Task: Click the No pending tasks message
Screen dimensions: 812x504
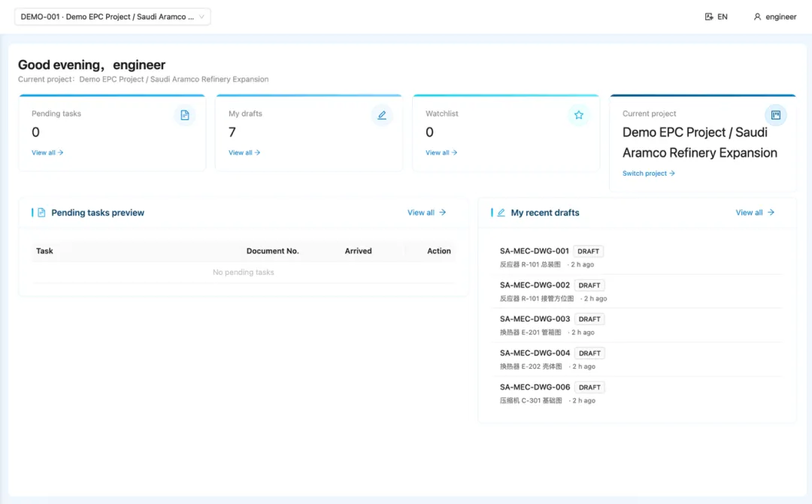Action: [x=244, y=272]
